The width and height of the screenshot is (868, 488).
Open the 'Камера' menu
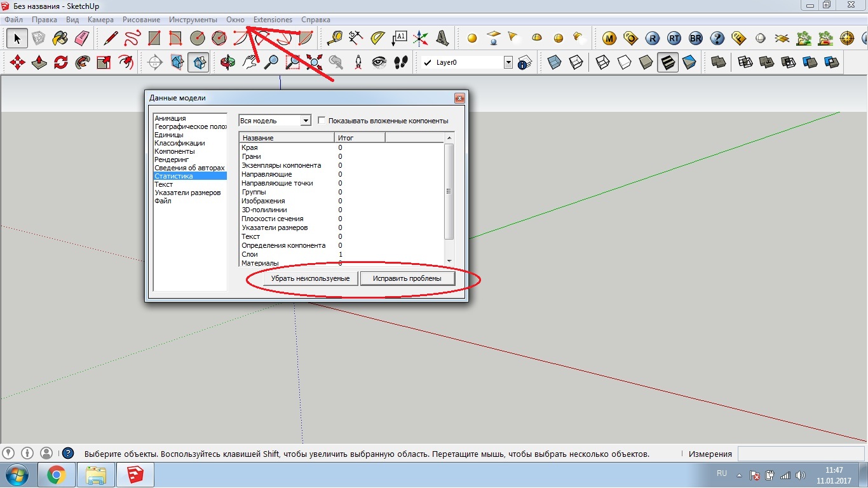tap(100, 20)
